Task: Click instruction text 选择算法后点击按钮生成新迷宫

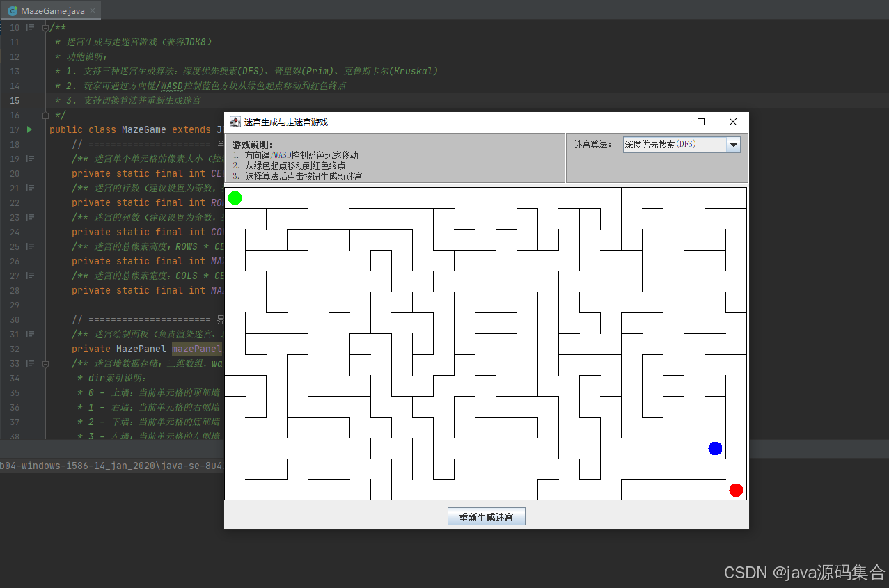Action: coord(304,176)
